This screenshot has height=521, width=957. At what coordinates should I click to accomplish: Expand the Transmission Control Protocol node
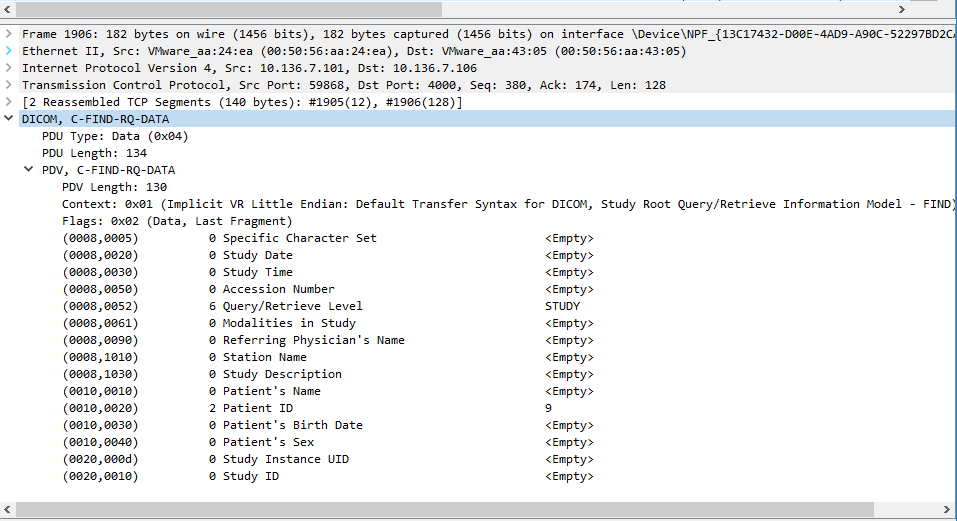click(x=9, y=85)
